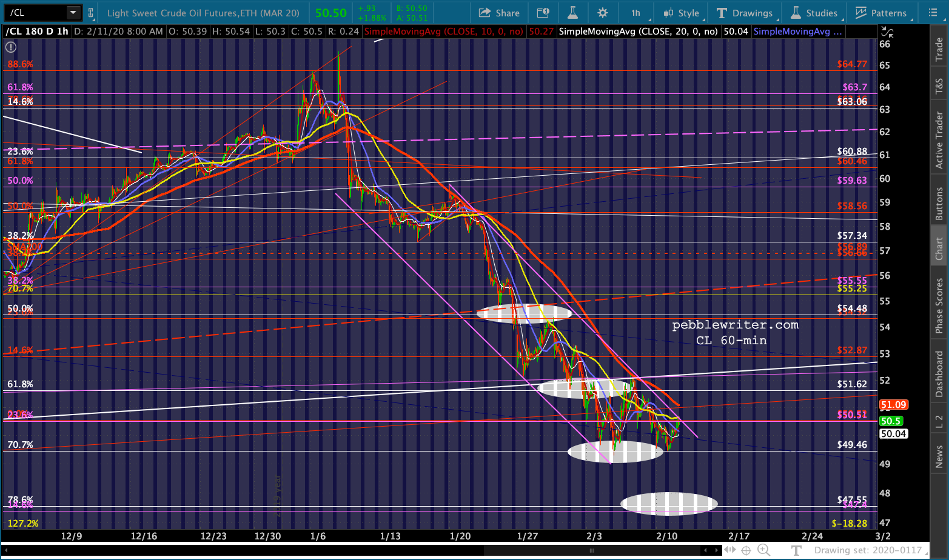
Task: Zoom in with the magnifier plus icon
Action: click(x=763, y=550)
